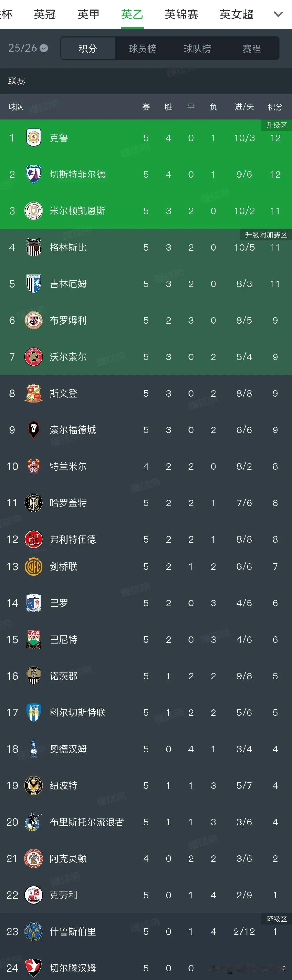Screen dimensions: 292x980
Task: Select the 英冠 league tab
Action: tap(45, 14)
